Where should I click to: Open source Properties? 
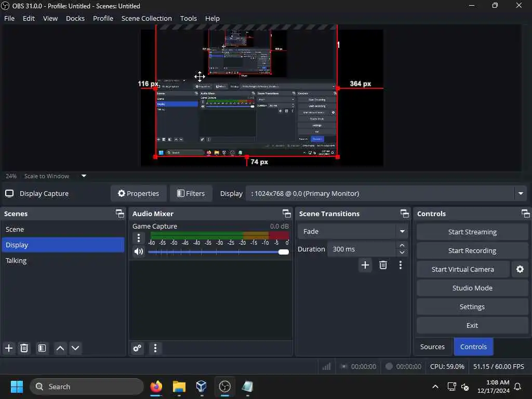(x=138, y=193)
